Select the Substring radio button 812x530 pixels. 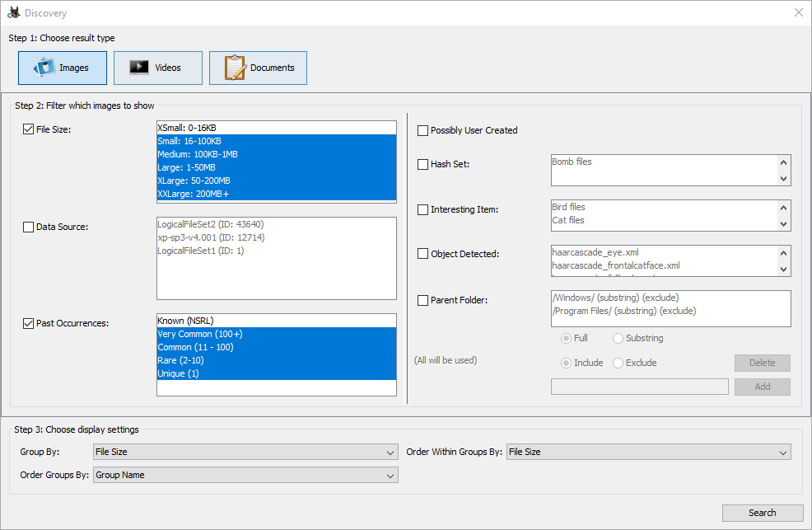click(618, 338)
